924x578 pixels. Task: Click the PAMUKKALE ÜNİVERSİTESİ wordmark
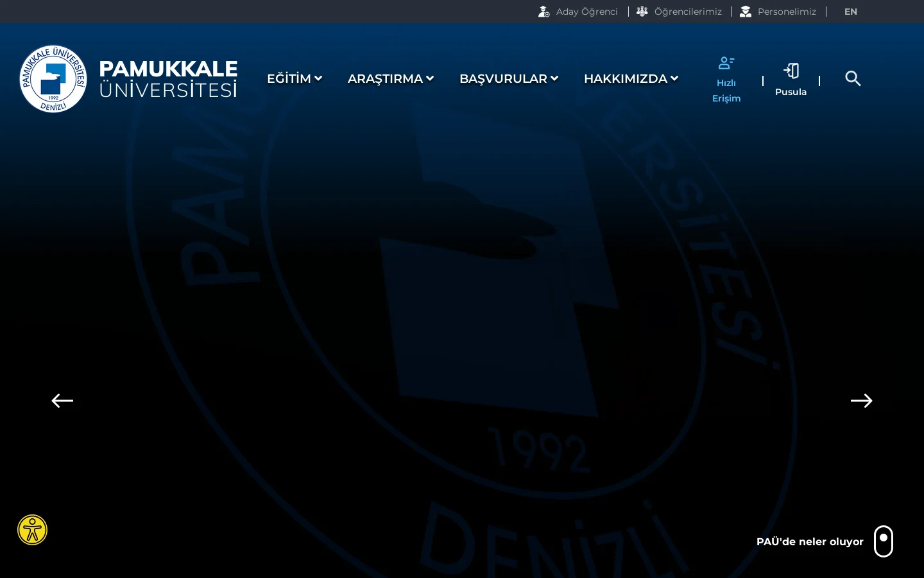pyautogui.click(x=169, y=79)
